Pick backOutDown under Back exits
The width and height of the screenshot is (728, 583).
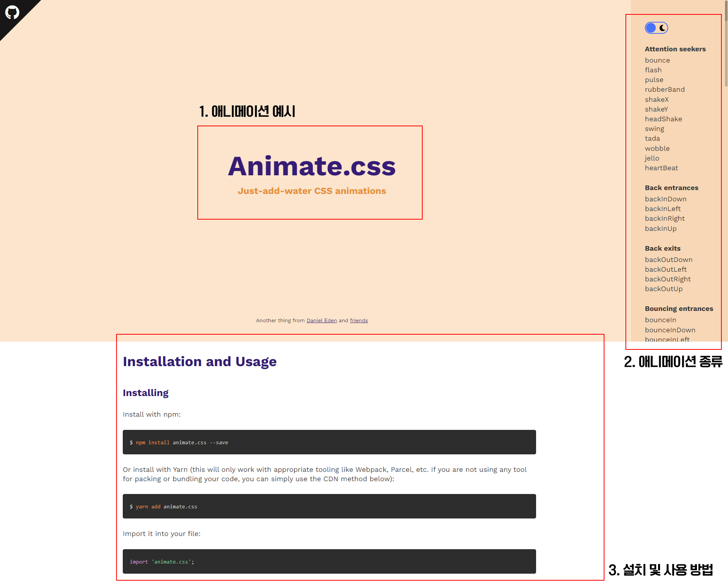[669, 260]
